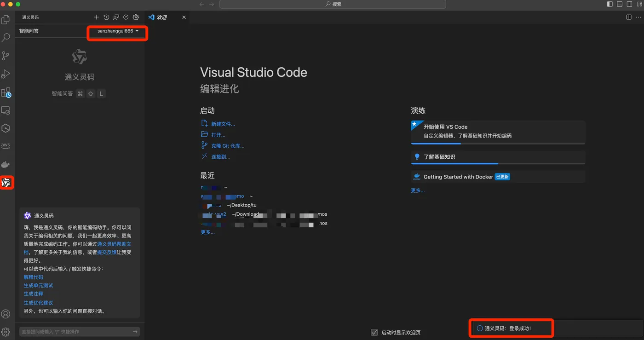Click 新建文件... link

(223, 124)
